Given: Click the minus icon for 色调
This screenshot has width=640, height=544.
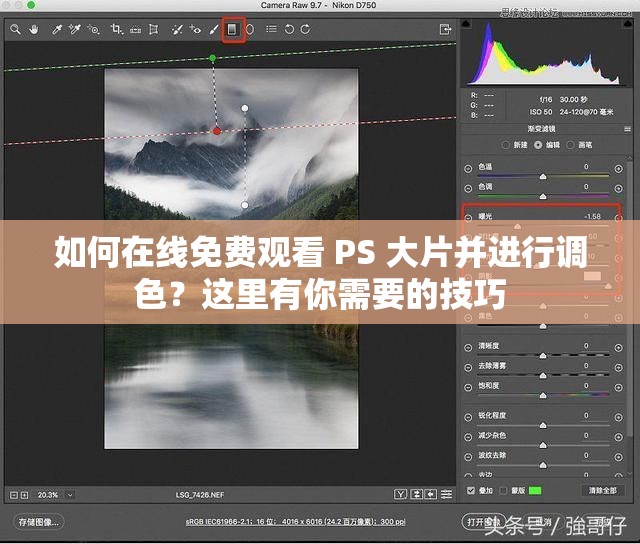Looking at the screenshot, I should coord(468,189).
